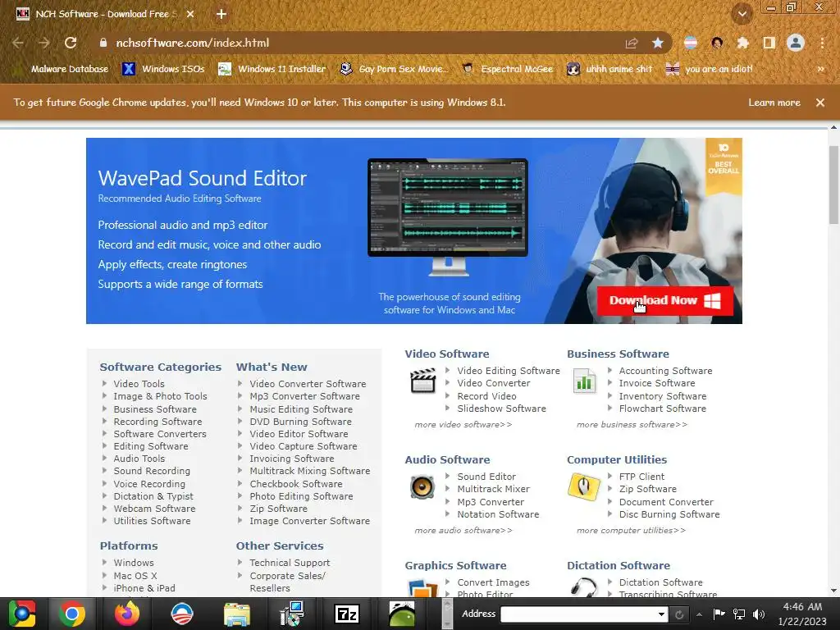840x630 pixels.
Task: Open File Explorer folder icon in taskbar
Action: pos(237,614)
